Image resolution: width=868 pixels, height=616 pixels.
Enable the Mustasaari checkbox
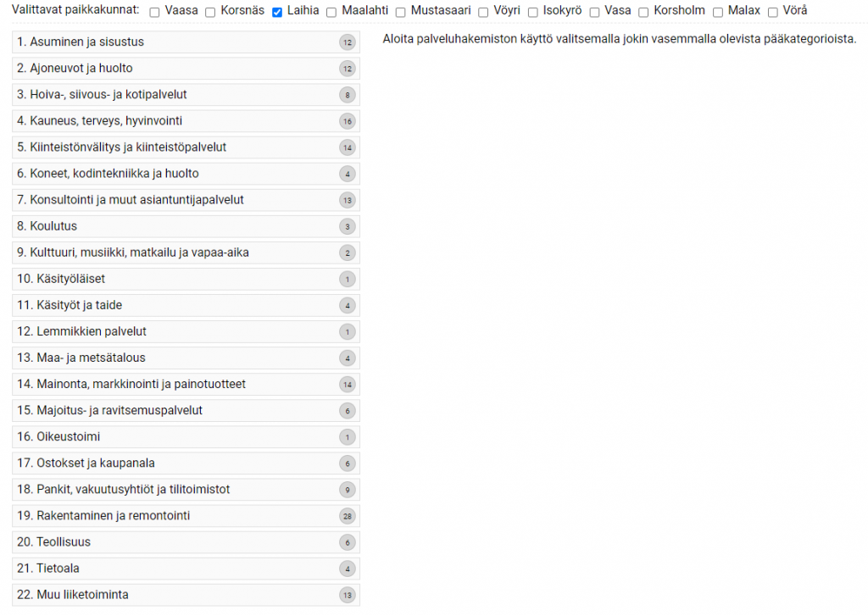tap(400, 12)
